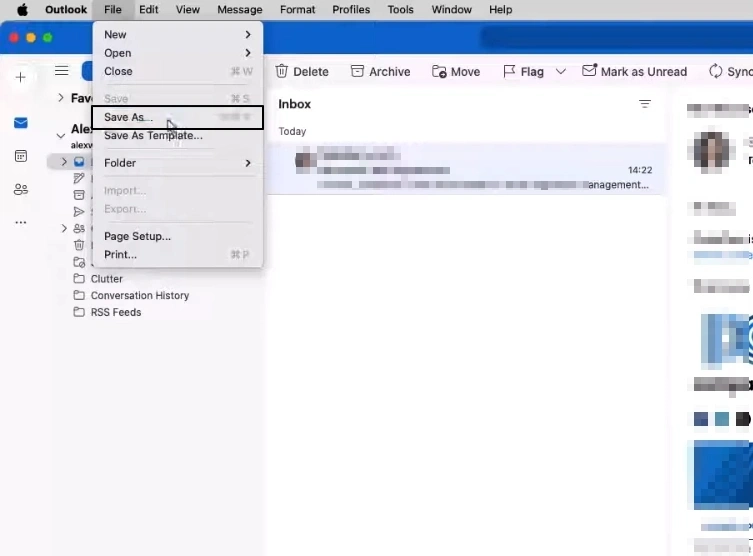Viewport: 753px width, 556px height.
Task: Toggle the hamburger sidebar icon
Action: (x=61, y=71)
